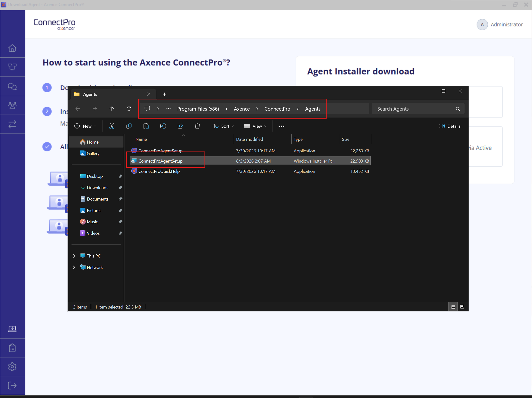Open chevron dropdown after ConnectPro breadcrumb
Viewport: 532px width, 398px height.
[298, 109]
